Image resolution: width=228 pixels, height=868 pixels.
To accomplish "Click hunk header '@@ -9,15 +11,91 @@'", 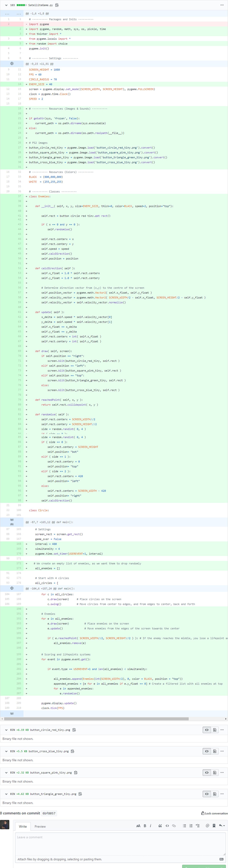I will pyautogui.click(x=40, y=64).
